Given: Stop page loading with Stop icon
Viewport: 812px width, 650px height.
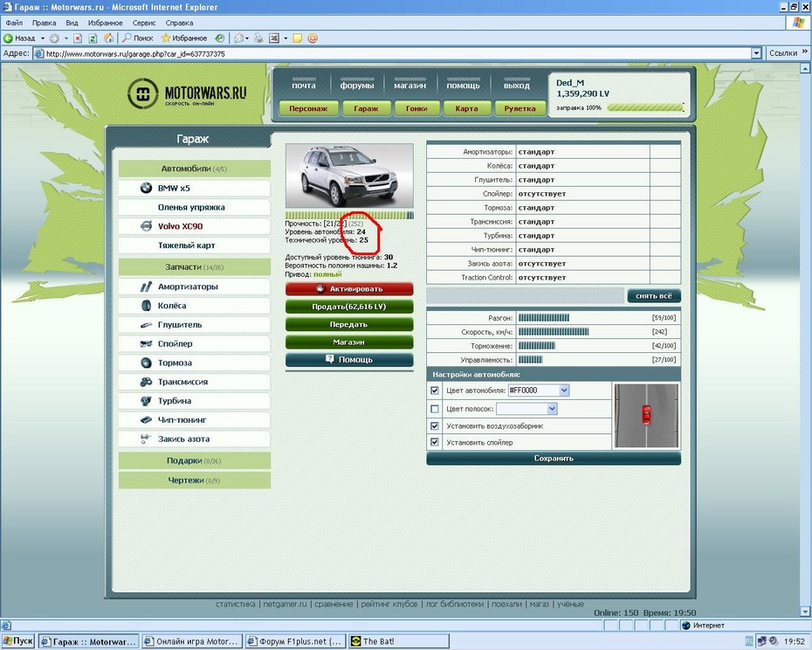Looking at the screenshot, I should point(78,38).
